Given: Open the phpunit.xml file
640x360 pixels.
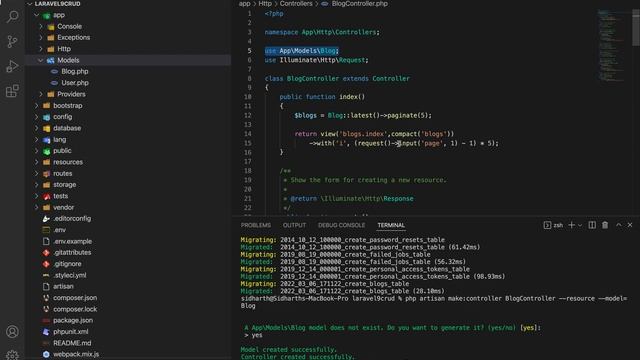Looking at the screenshot, I should coord(70,332).
